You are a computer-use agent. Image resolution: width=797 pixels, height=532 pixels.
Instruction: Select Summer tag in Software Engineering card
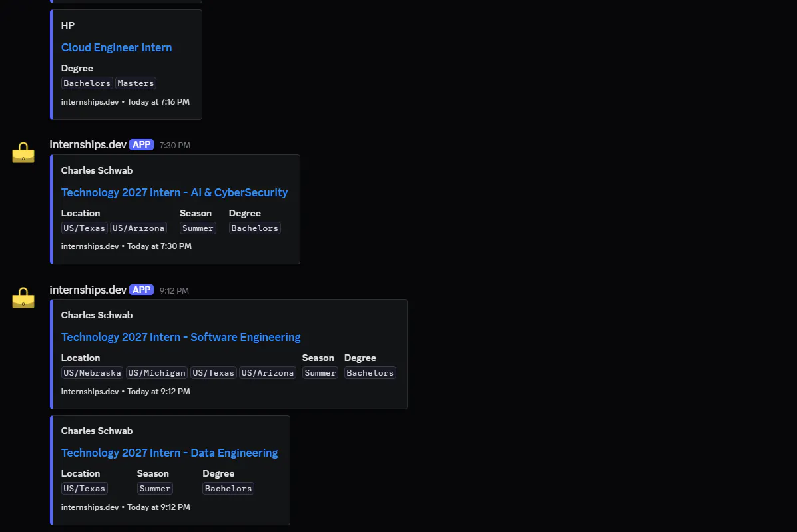tap(320, 372)
